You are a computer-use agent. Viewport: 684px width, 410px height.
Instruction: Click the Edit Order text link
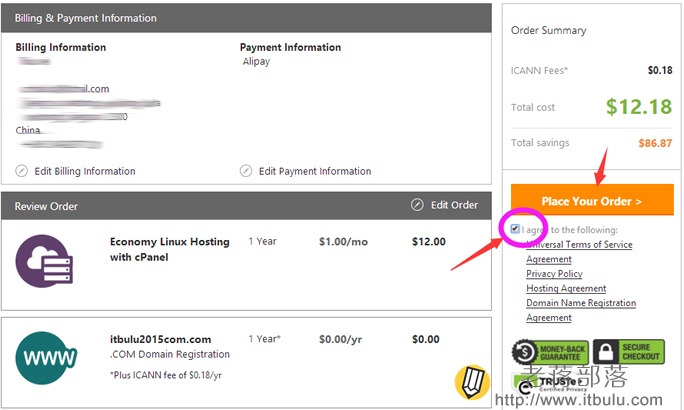tap(454, 205)
